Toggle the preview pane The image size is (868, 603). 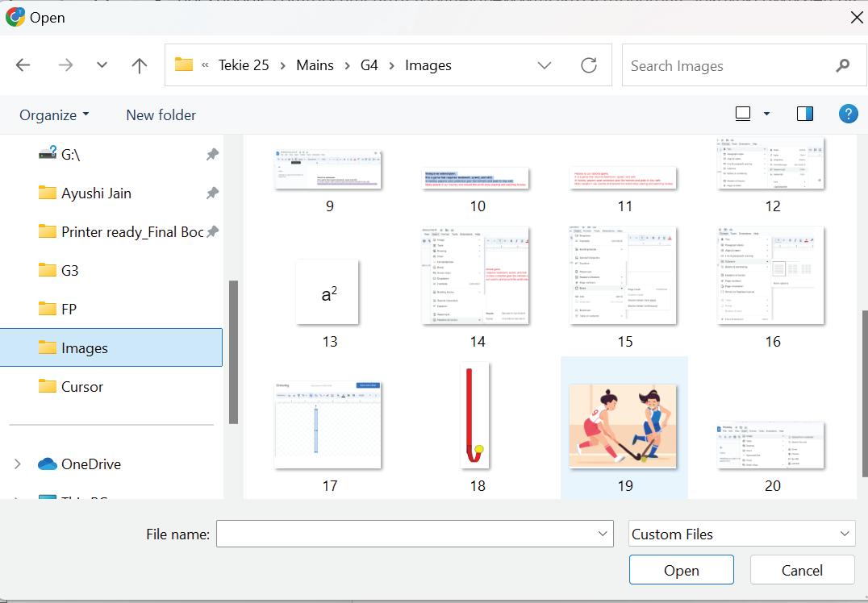tap(805, 114)
